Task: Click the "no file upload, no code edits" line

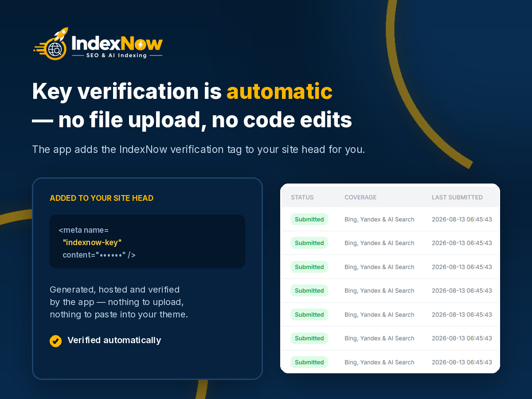Action: (x=192, y=120)
